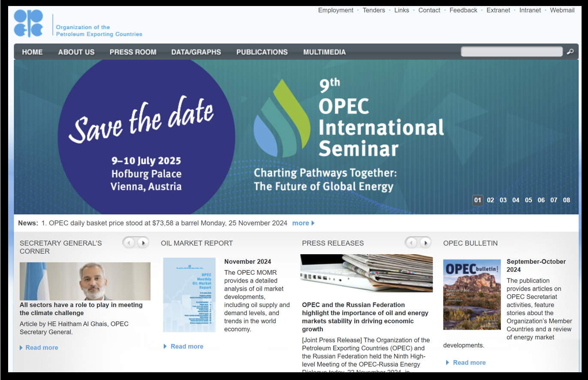Click 'OIL MARKET REPORT' heading
Image resolution: width=588 pixels, height=380 pixels.
pos(197,243)
